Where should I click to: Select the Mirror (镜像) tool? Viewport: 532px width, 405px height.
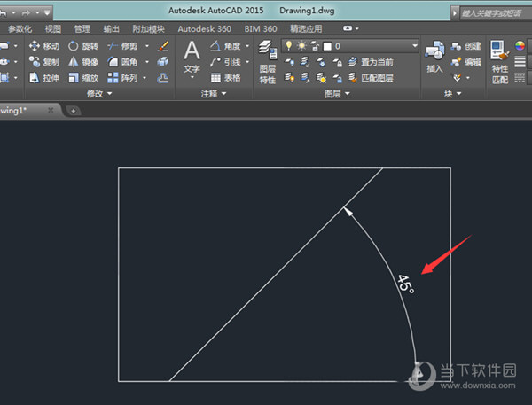[83, 62]
